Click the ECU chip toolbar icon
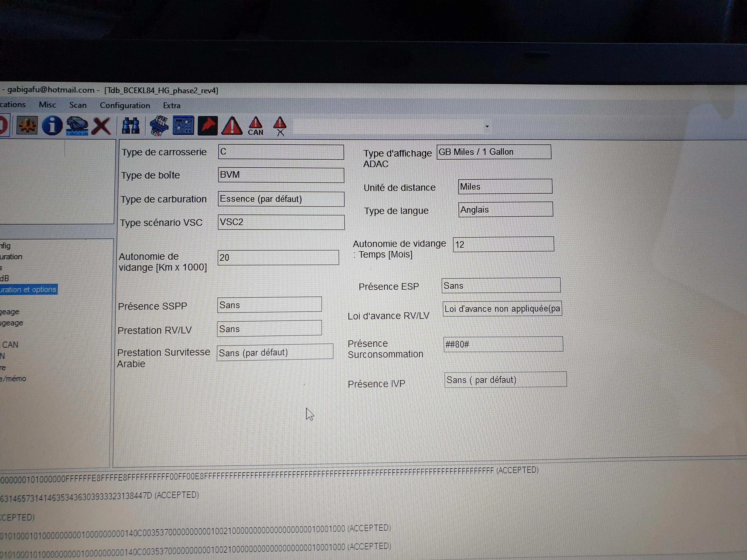 (159, 126)
